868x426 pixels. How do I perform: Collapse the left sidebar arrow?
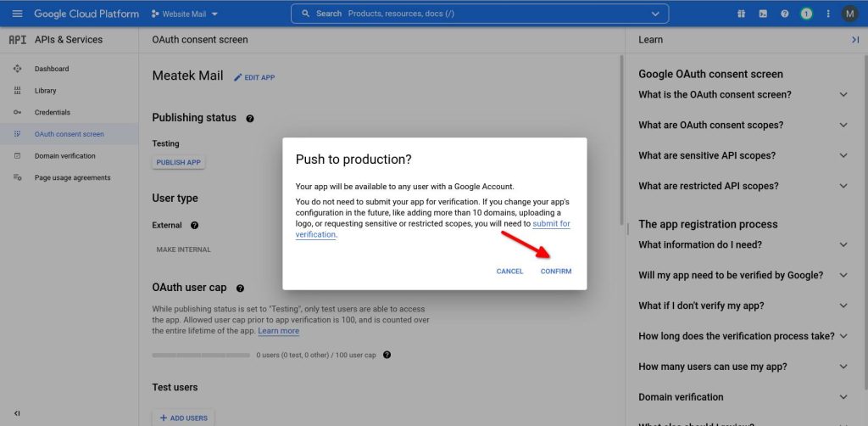[x=17, y=413]
